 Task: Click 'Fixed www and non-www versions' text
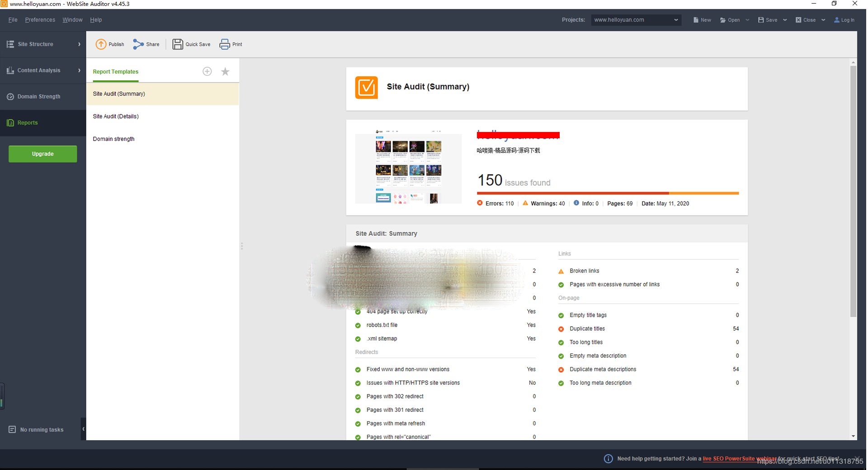(x=408, y=370)
